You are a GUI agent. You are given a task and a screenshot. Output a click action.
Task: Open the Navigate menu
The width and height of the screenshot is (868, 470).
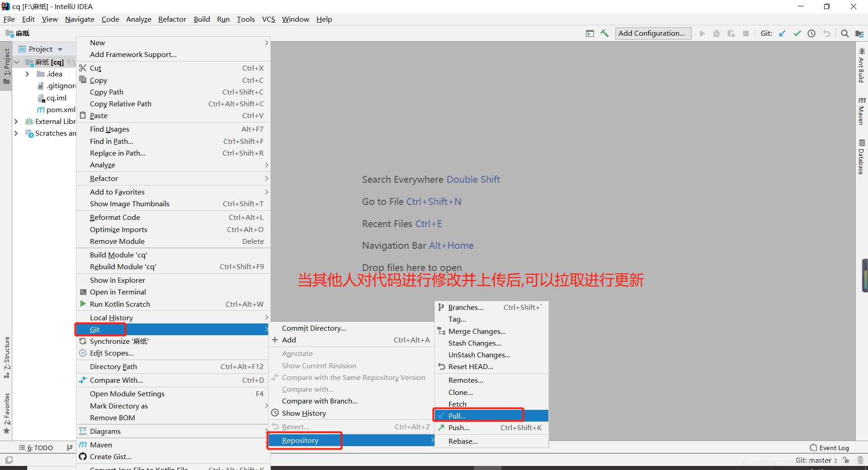point(80,19)
